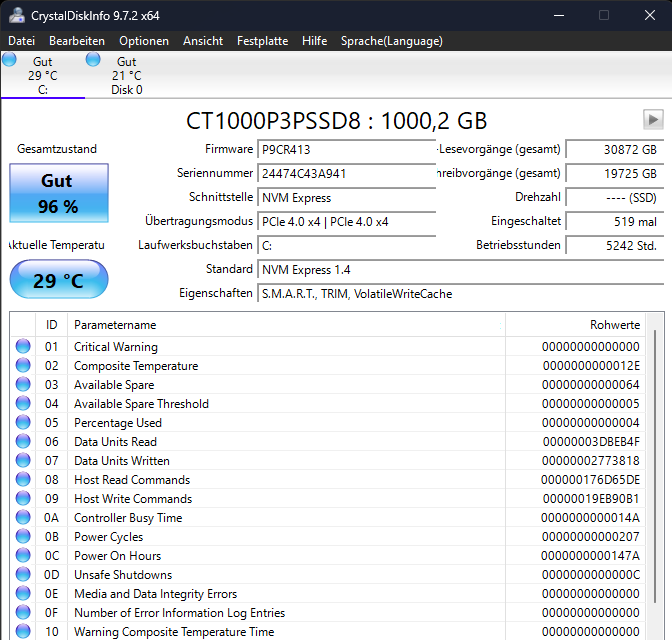
Task: Select the Controller Busy Time parameter name
Action: coord(128,518)
